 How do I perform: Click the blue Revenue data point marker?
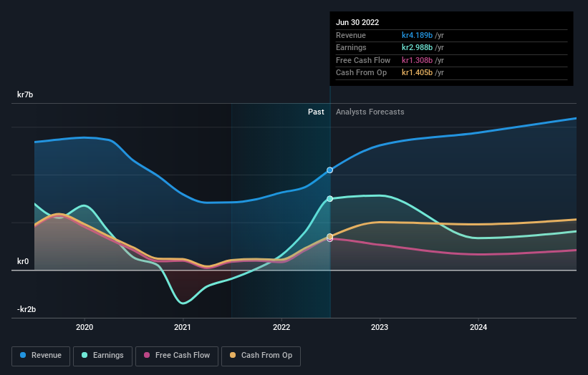point(329,170)
